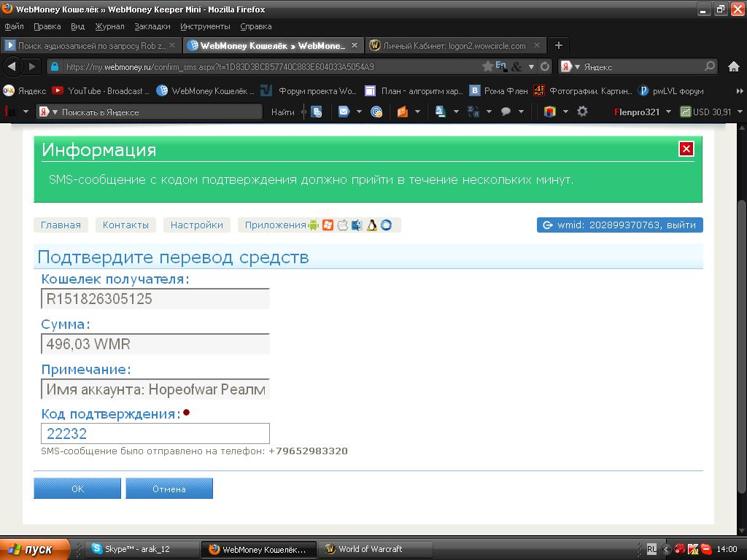Click the Приложения link

[x=275, y=225]
